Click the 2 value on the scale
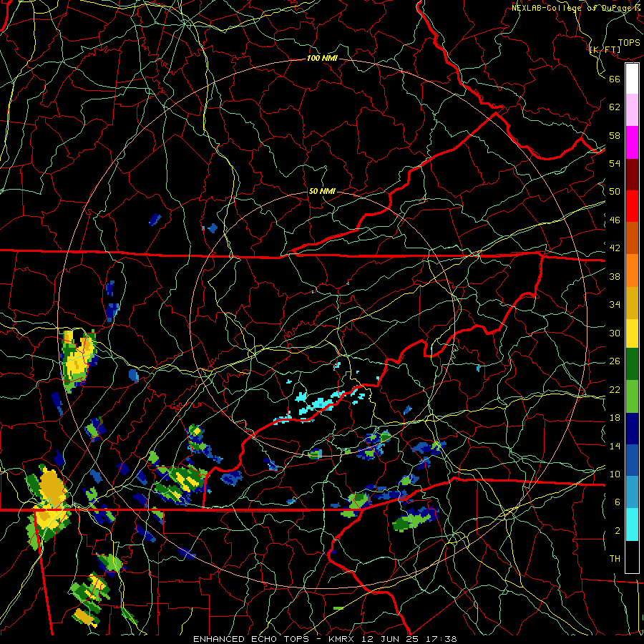 [x=618, y=531]
